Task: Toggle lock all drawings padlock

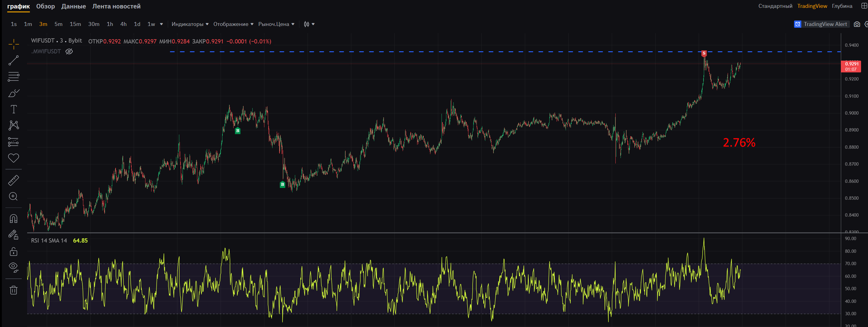Action: pos(14,252)
